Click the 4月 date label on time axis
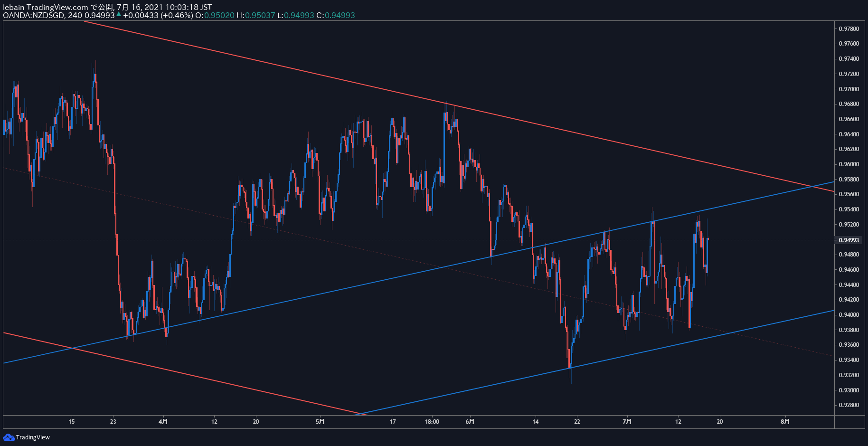Image resolution: width=868 pixels, height=446 pixels. (163, 422)
